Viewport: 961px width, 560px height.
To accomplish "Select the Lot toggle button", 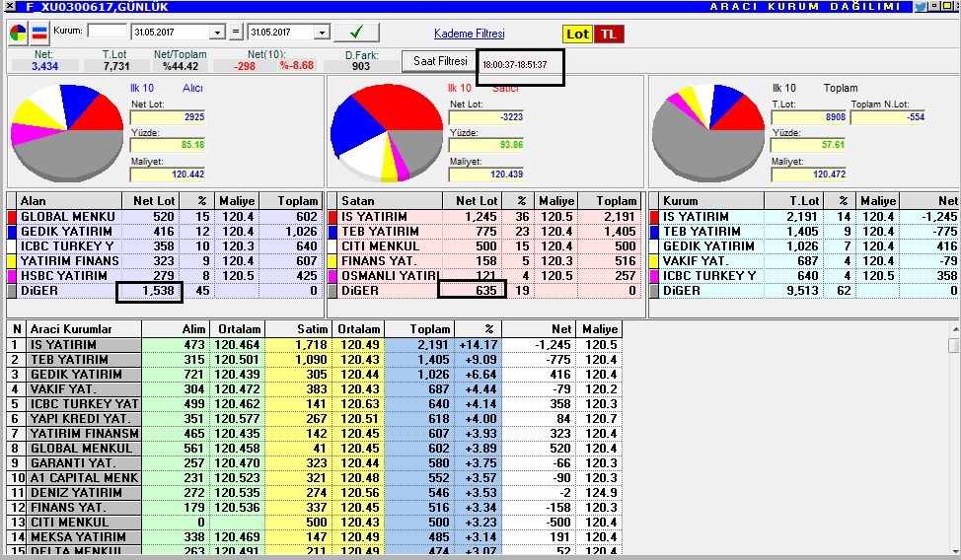I will (577, 34).
